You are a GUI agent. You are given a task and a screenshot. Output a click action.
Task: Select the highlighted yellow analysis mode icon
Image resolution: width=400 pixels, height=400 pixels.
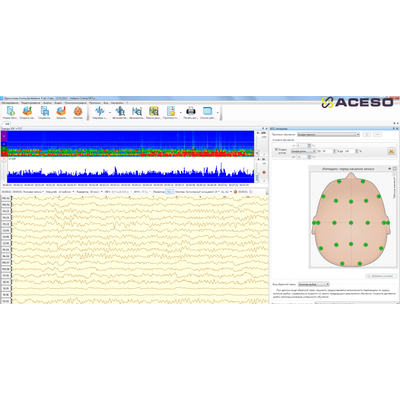154,111
